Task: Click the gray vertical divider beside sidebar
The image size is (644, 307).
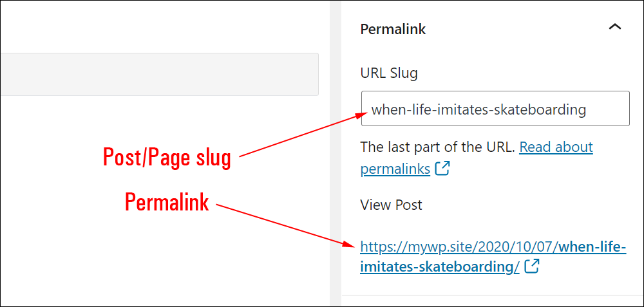Action: click(336, 153)
